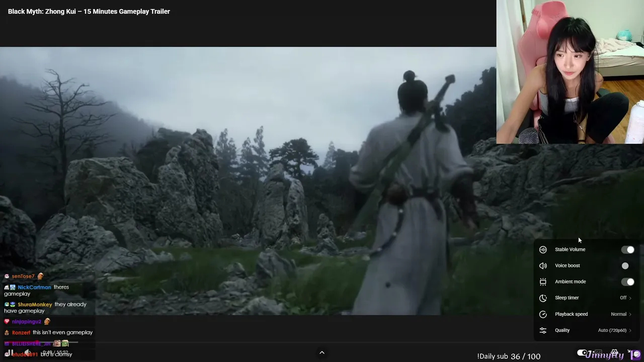This screenshot has width=644, height=362.
Task: Click the emote after senTose7's name
Action: (40, 276)
